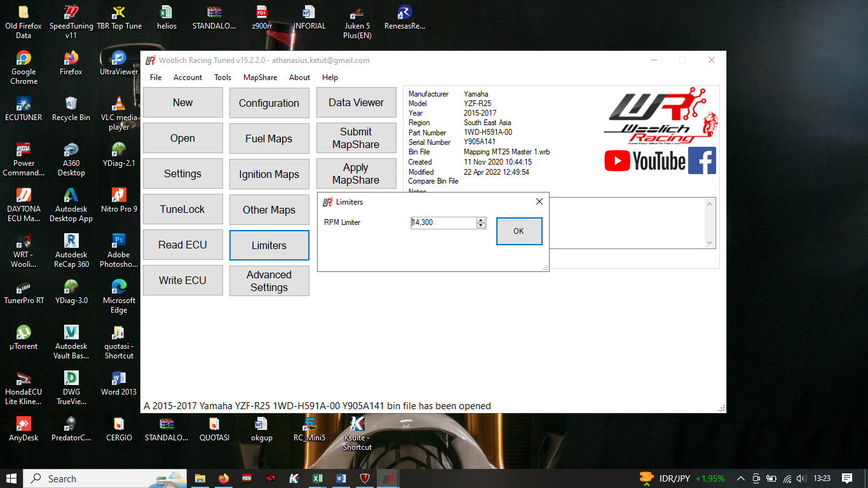Click the Open bin file button
The image size is (868, 488).
[183, 138]
